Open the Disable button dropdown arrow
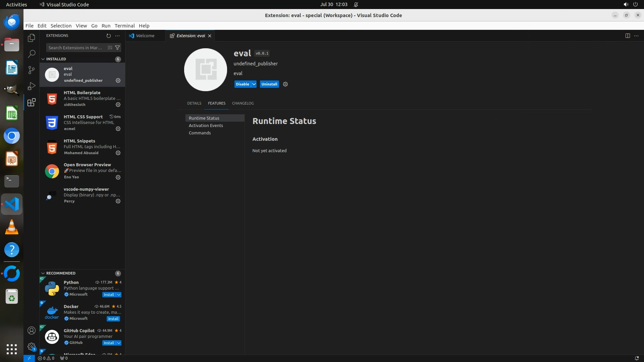 click(x=254, y=84)
